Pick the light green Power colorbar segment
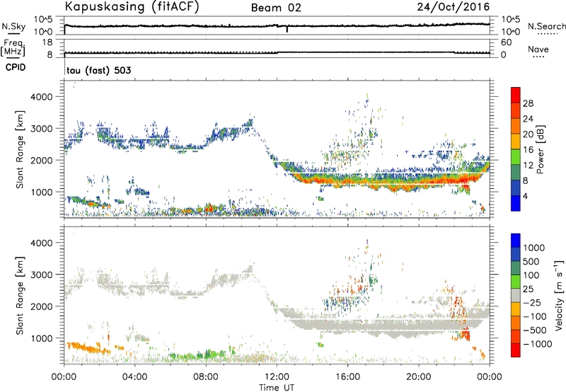Image resolution: width=566 pixels, height=392 pixels. 516,156
